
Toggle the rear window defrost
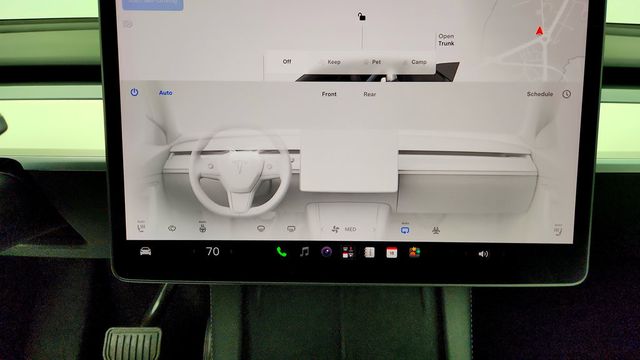pyautogui.click(x=291, y=229)
